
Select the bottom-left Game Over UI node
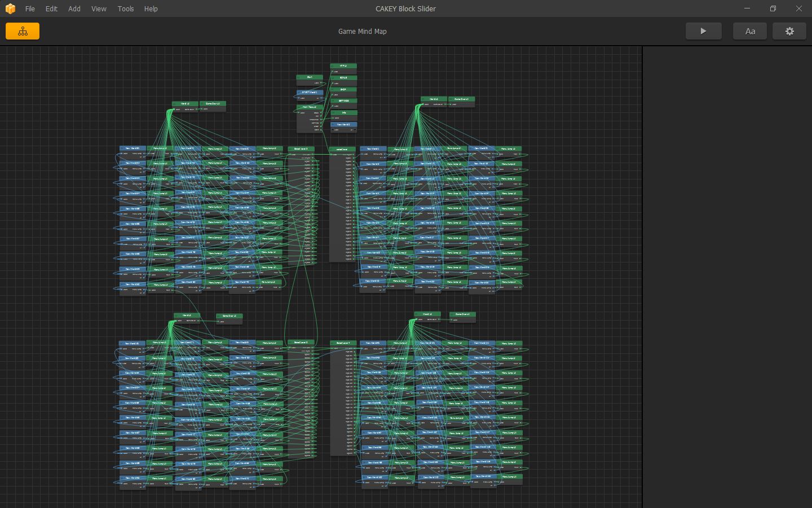click(229, 316)
